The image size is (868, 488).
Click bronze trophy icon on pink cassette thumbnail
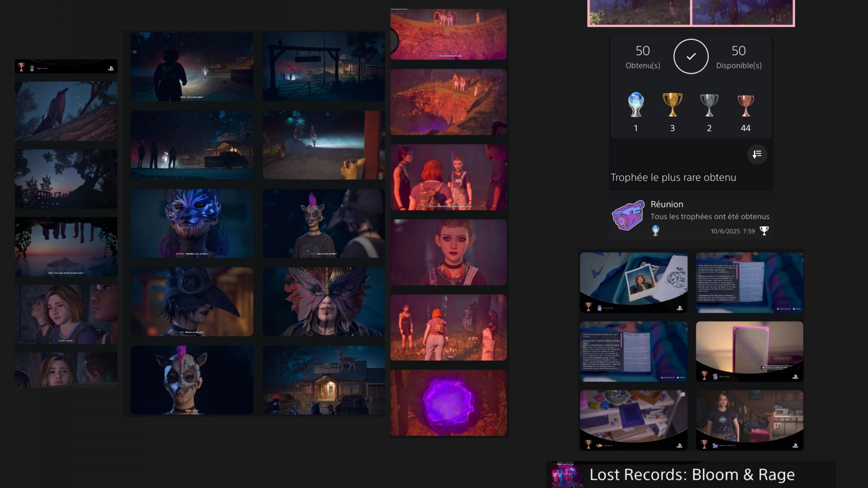(x=704, y=375)
